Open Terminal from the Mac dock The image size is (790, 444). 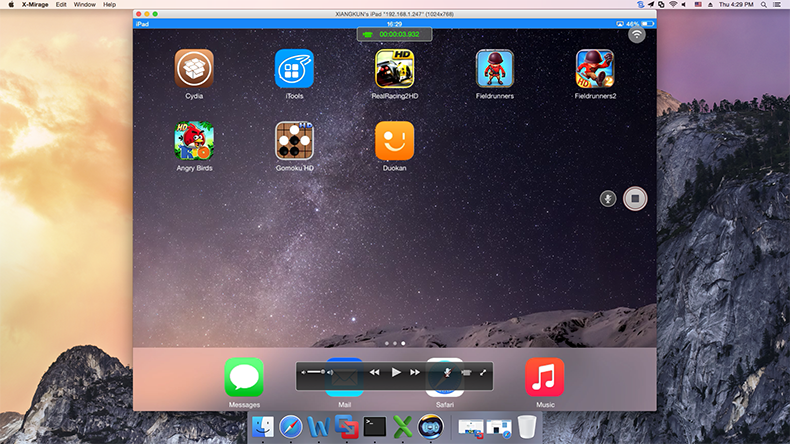[375, 427]
